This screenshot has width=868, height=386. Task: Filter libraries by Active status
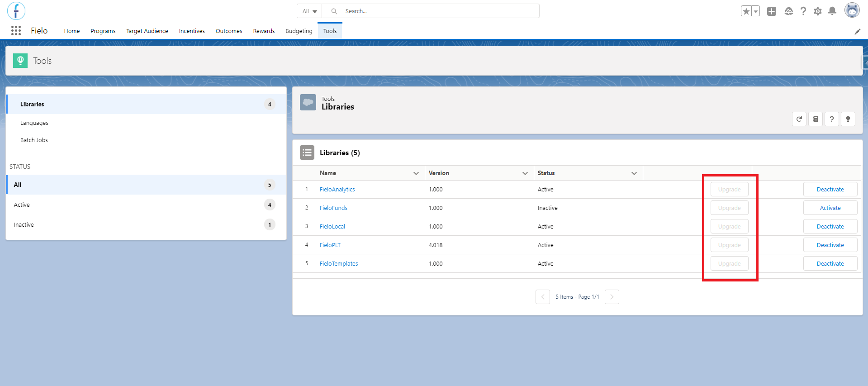click(x=146, y=205)
